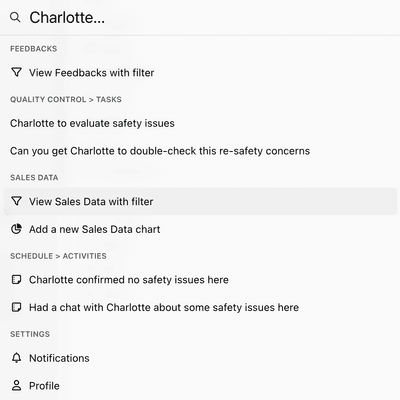Choose View Sales Data with filter

200,201
